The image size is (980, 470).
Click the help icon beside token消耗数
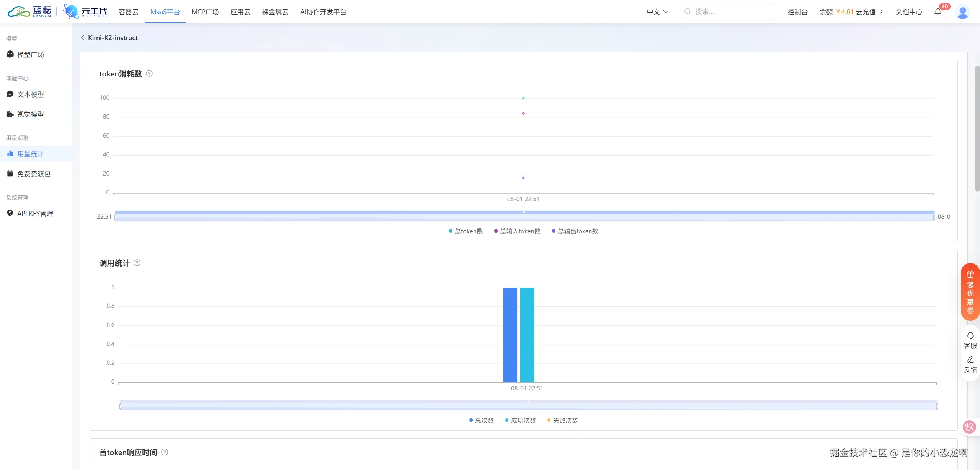pos(149,73)
